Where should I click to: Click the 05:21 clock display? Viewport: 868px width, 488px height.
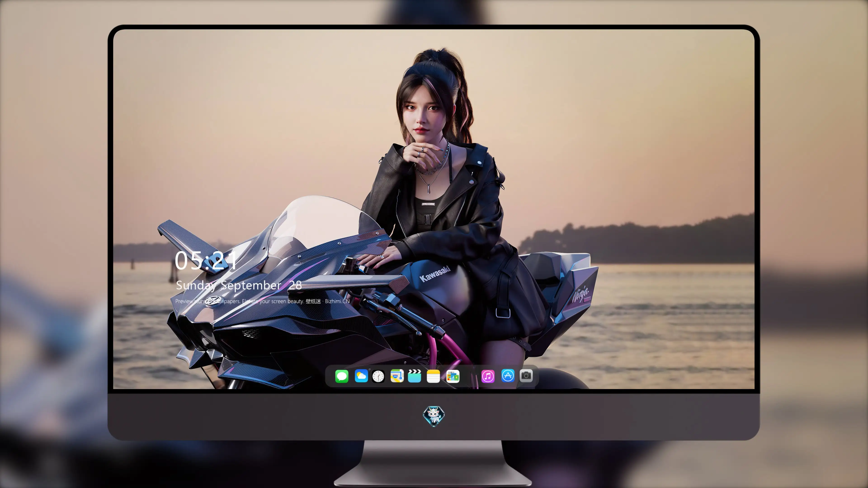pyautogui.click(x=205, y=261)
